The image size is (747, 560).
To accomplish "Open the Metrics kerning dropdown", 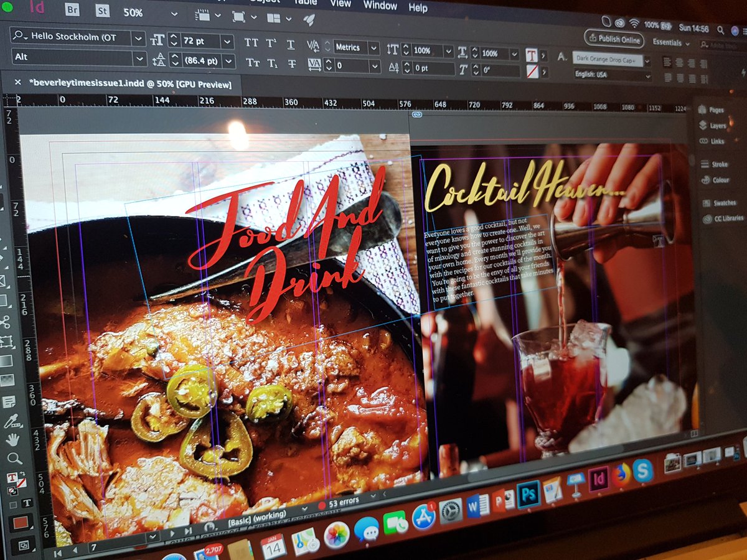I will (x=373, y=48).
